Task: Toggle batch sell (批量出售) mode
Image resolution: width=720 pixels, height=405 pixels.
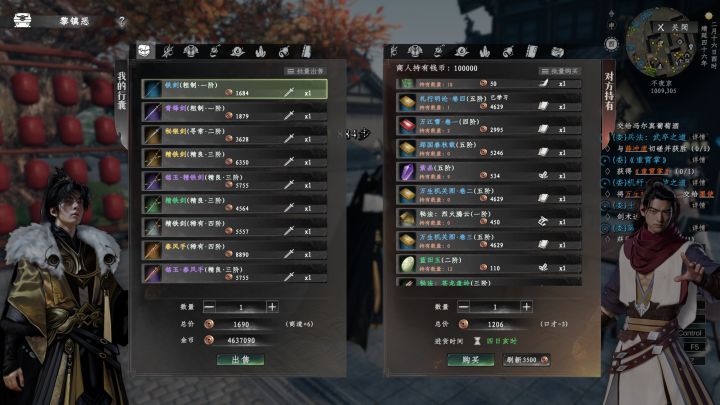Action: coord(305,71)
